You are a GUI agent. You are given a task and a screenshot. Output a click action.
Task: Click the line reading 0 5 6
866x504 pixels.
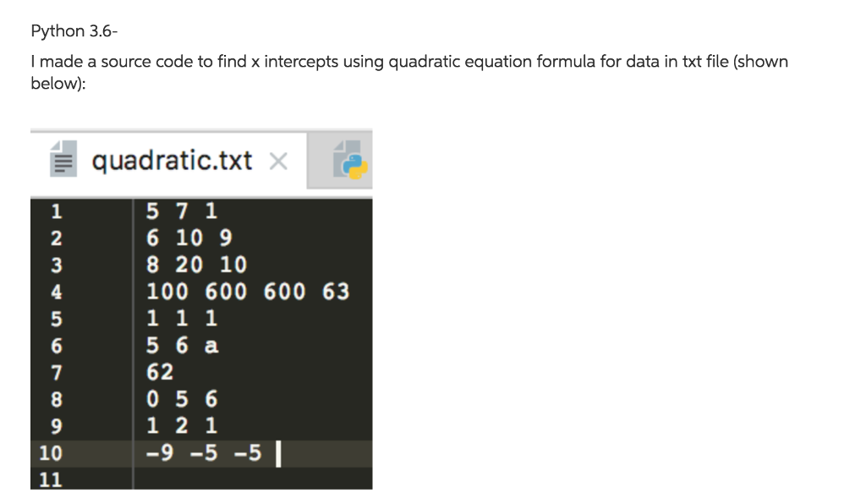coord(182,398)
